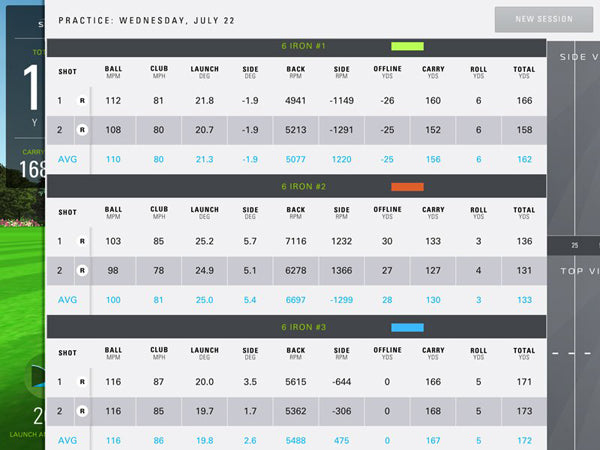Screen dimensions: 600x450
Task: Select the 166 total yards cell in 6 Iron #1
Action: 524,101
